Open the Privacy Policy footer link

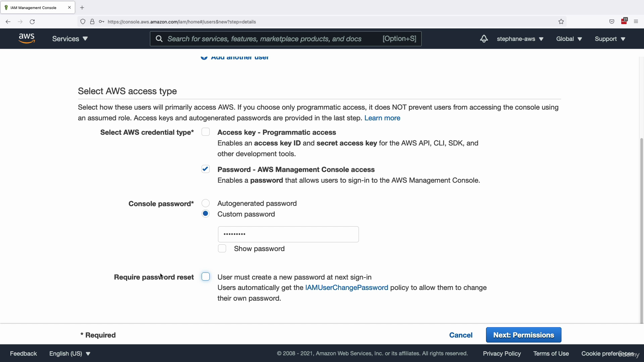coord(502,354)
